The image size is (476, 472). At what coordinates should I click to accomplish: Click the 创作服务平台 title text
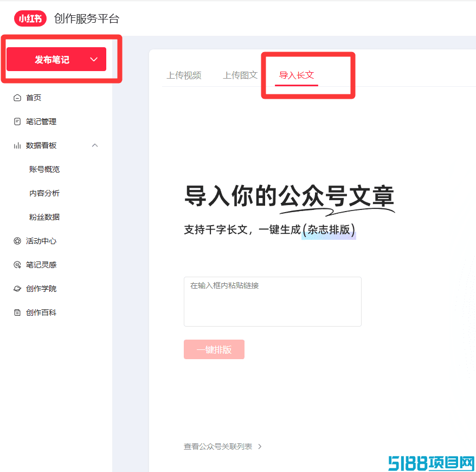coord(87,18)
